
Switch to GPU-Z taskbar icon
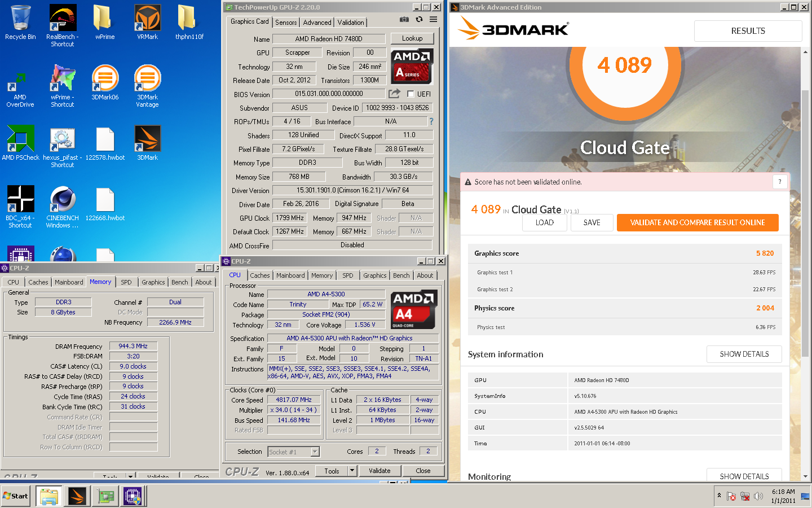coord(105,496)
